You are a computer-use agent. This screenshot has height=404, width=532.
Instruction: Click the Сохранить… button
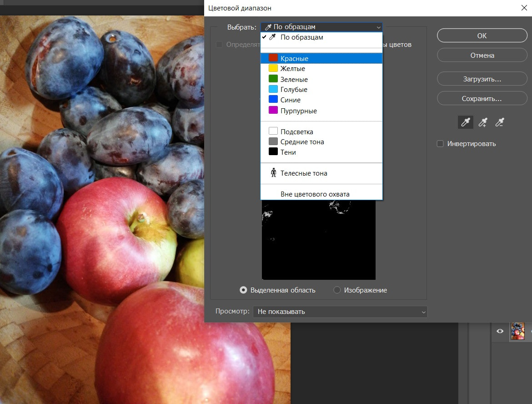pyautogui.click(x=482, y=99)
